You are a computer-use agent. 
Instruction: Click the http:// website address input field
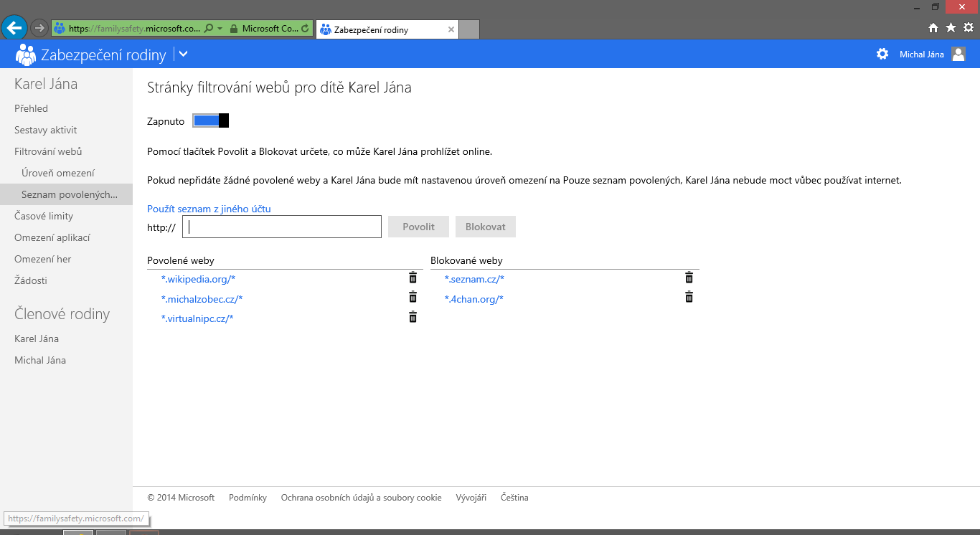tap(282, 227)
